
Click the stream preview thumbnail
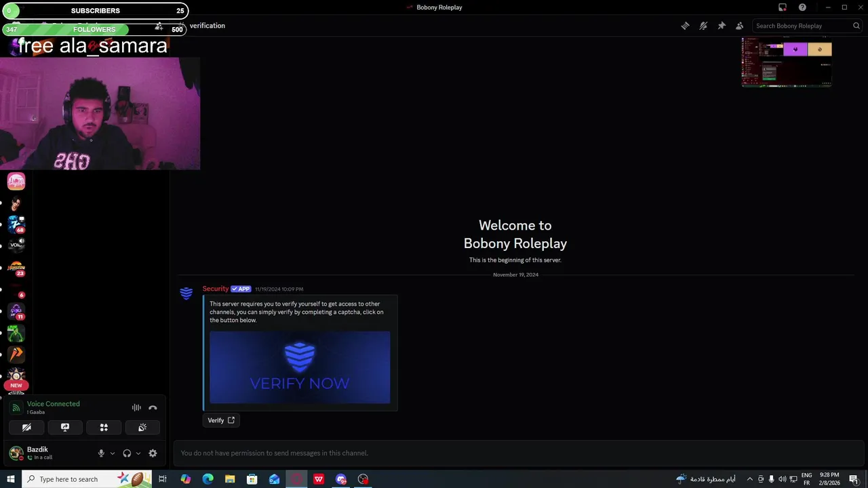pos(787,62)
